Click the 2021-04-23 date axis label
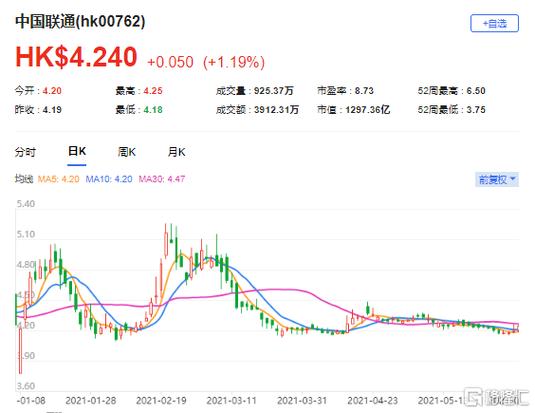 373,400
